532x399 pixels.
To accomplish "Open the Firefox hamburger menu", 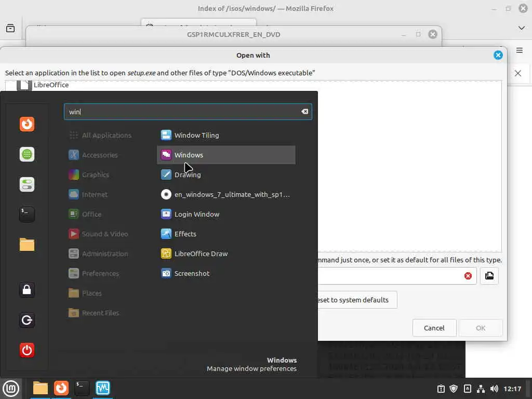I will [x=520, y=50].
